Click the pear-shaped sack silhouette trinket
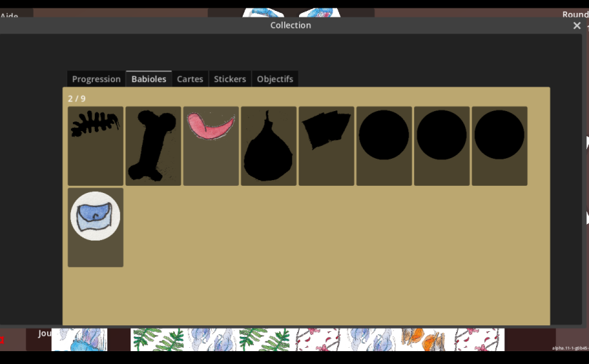 click(x=269, y=146)
